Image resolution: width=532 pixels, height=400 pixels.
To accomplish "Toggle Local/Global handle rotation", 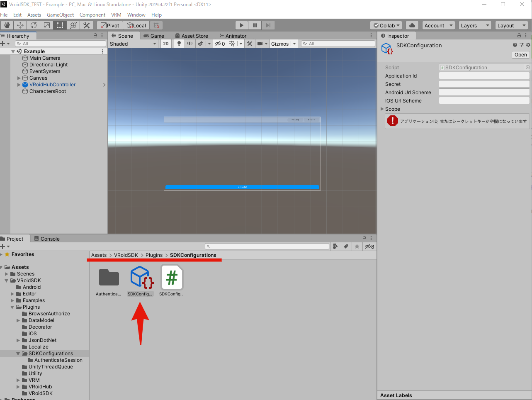I will click(136, 25).
